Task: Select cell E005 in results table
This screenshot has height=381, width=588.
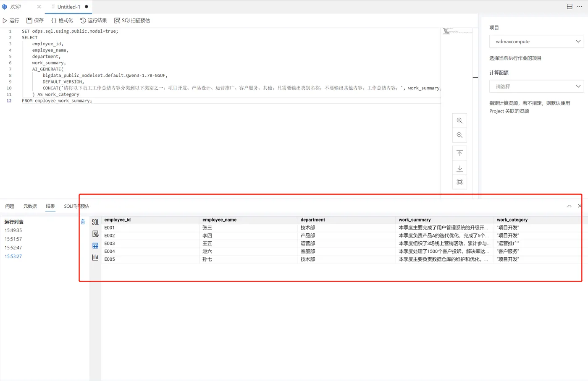Action: (x=150, y=259)
